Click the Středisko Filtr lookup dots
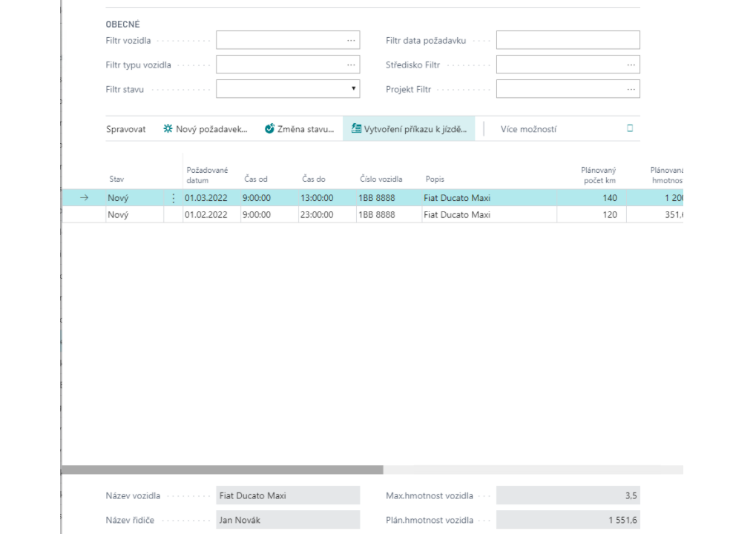Screen dimensions: 756x534 coord(631,65)
